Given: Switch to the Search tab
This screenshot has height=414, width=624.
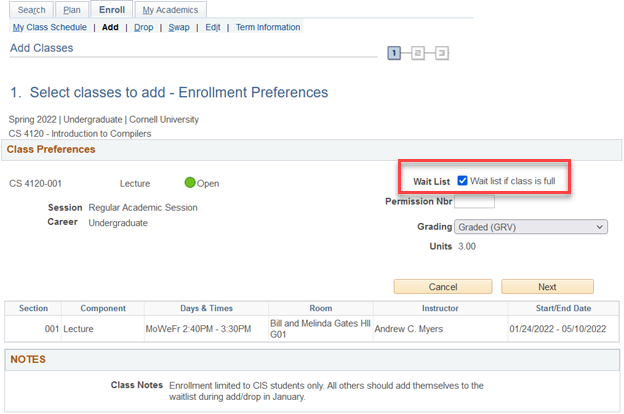Looking at the screenshot, I should (x=32, y=10).
